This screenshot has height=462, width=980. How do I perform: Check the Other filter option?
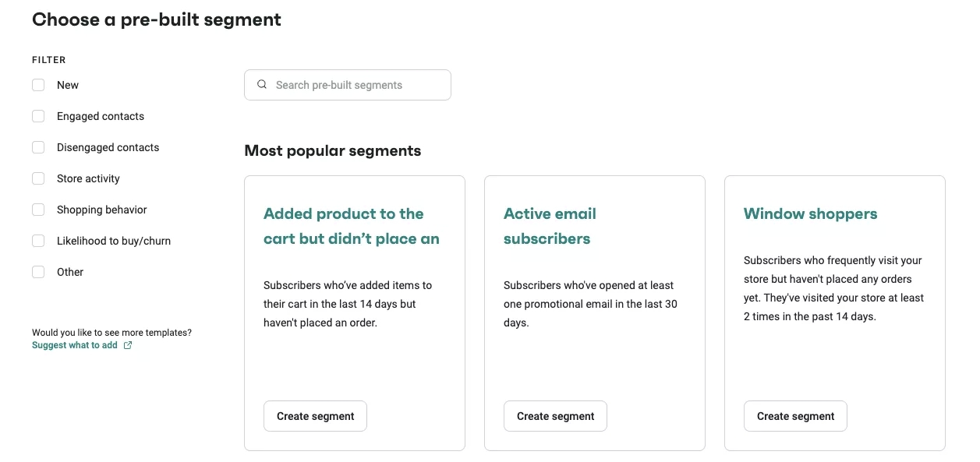click(38, 272)
